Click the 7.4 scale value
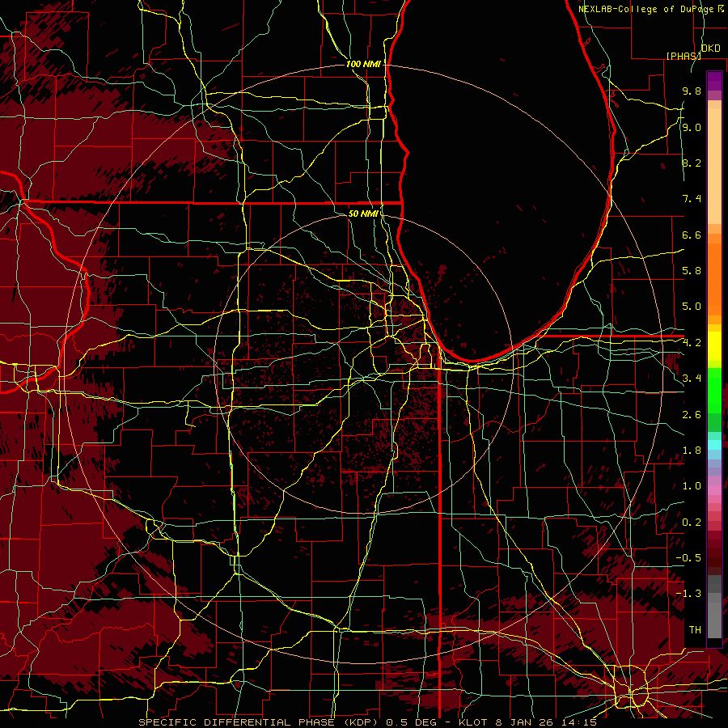 (x=692, y=199)
